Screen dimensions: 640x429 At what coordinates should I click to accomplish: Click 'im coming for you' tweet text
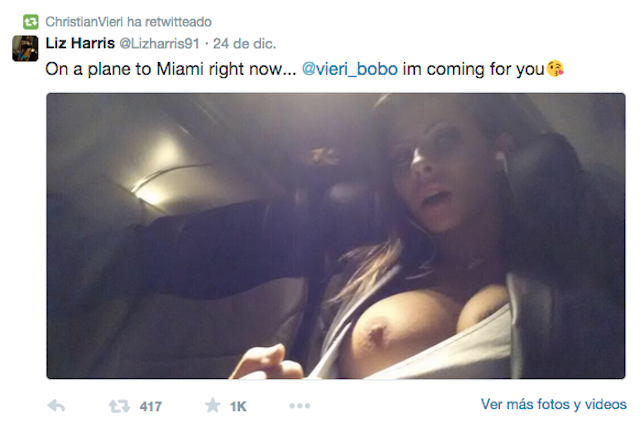tap(473, 69)
